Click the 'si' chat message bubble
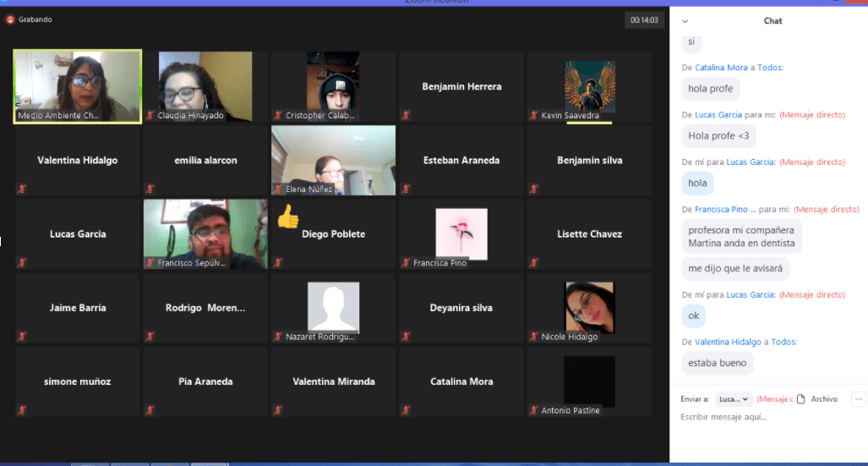This screenshot has height=466, width=868. 691,42
